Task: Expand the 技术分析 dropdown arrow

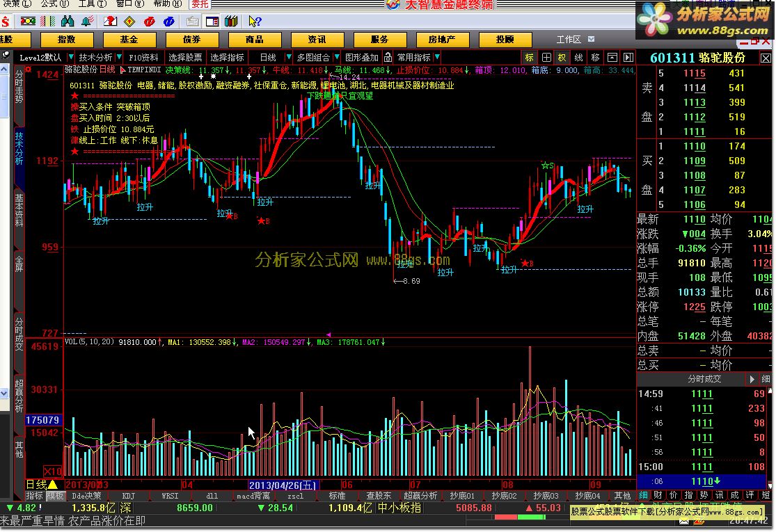Action: pyautogui.click(x=119, y=57)
